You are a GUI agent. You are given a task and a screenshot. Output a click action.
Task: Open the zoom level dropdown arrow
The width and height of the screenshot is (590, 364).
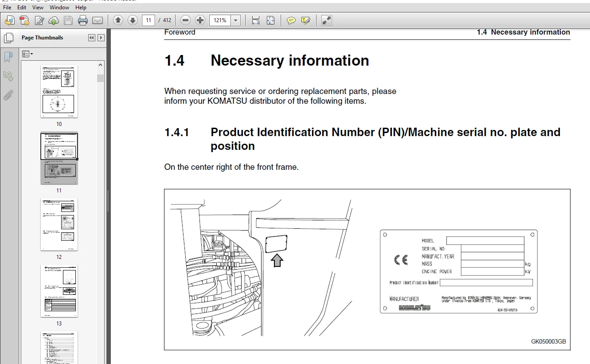[236, 20]
